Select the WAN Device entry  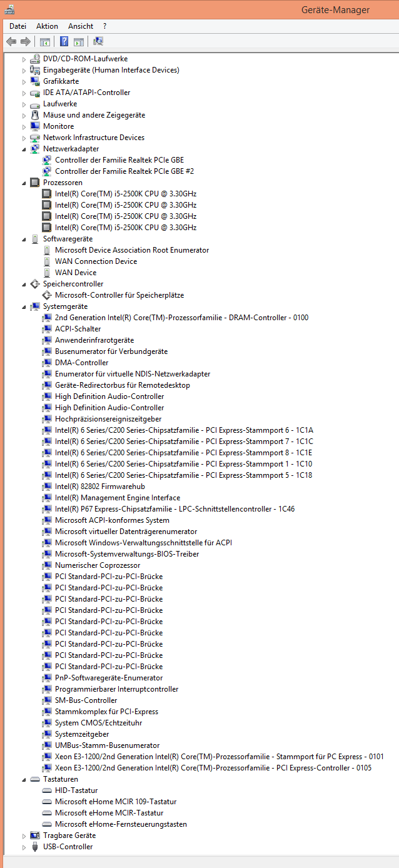point(76,273)
